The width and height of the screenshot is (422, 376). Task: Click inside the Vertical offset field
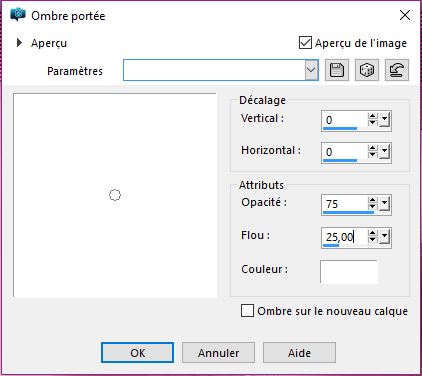(x=345, y=120)
